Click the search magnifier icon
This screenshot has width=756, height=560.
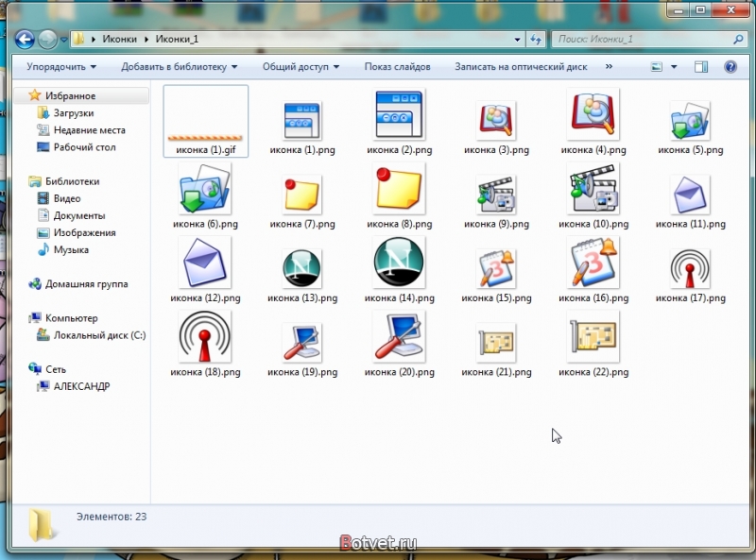pos(738,40)
